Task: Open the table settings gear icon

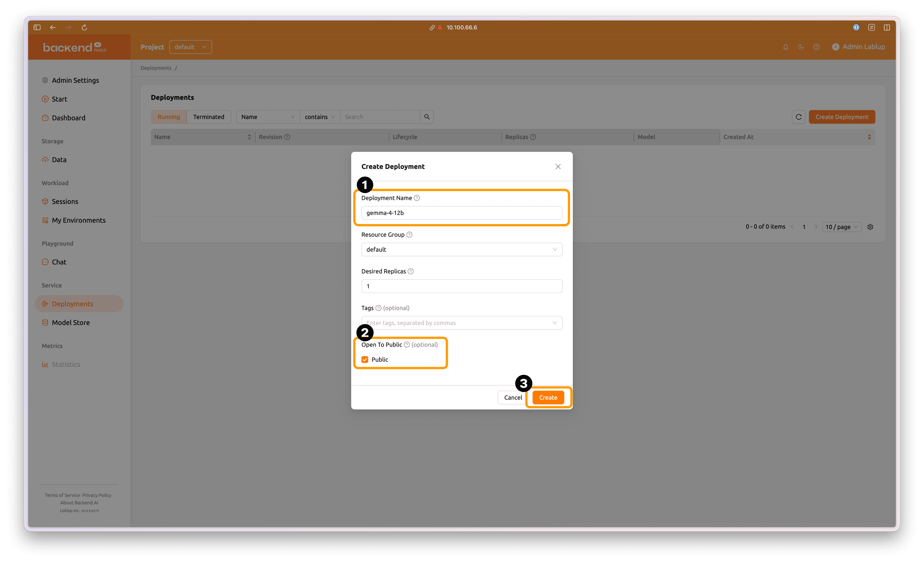Action: [870, 227]
